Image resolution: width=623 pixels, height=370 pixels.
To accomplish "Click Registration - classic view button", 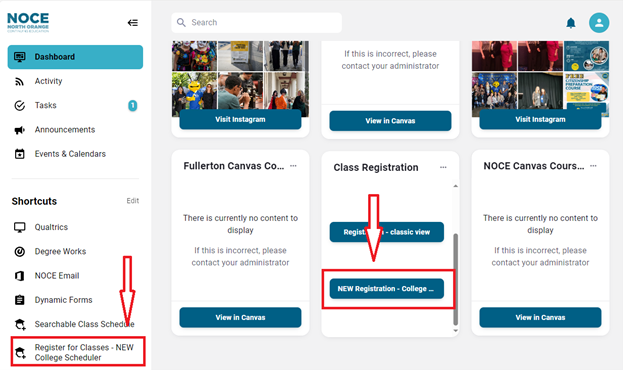I will (387, 232).
